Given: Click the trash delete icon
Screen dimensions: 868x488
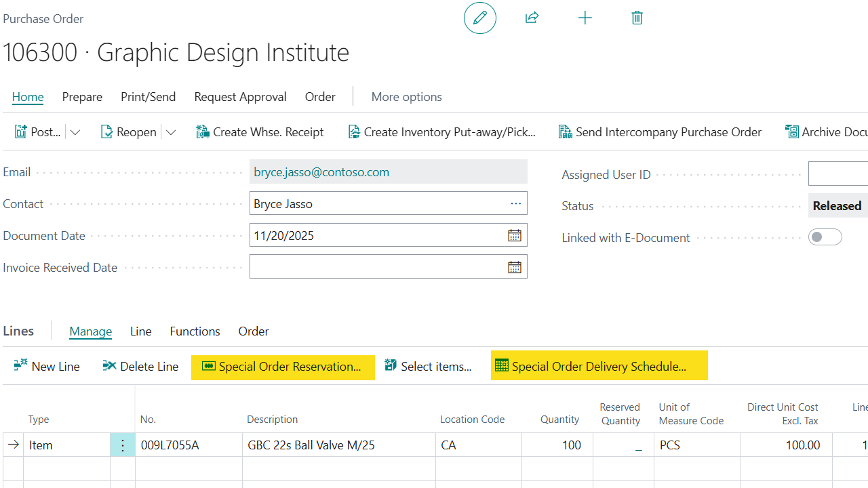Looking at the screenshot, I should [x=637, y=18].
